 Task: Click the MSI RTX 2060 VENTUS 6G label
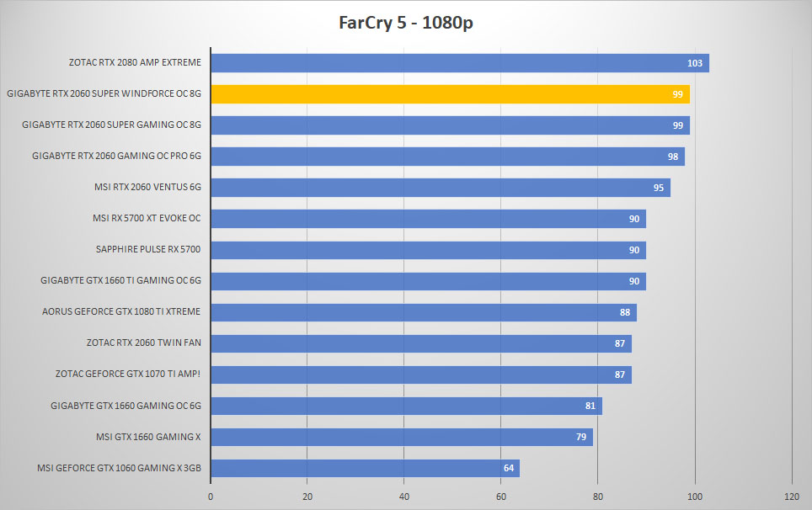coord(147,187)
